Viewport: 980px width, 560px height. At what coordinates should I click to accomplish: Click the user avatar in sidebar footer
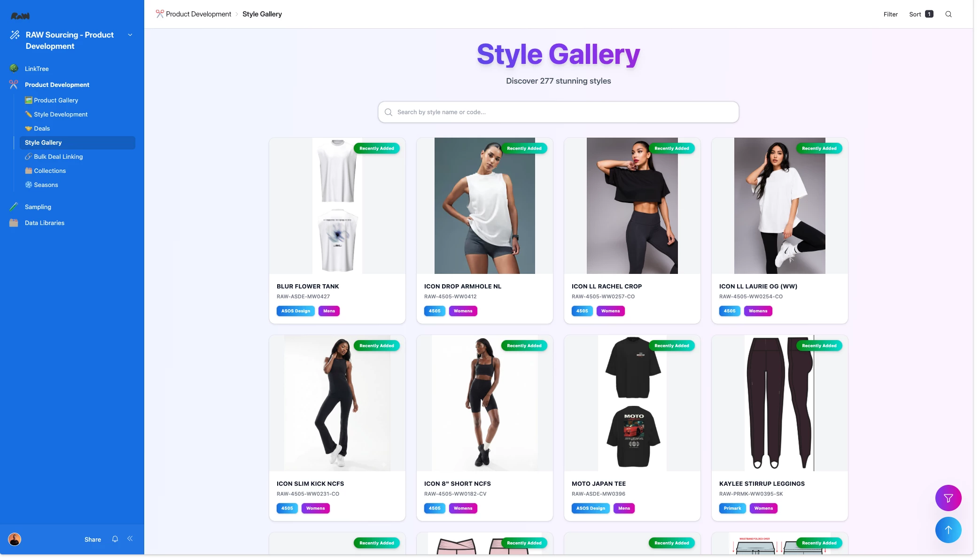point(15,539)
